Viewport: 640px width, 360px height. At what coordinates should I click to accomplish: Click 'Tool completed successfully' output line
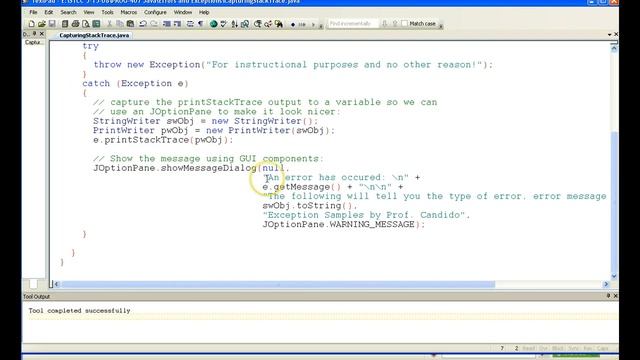click(79, 311)
